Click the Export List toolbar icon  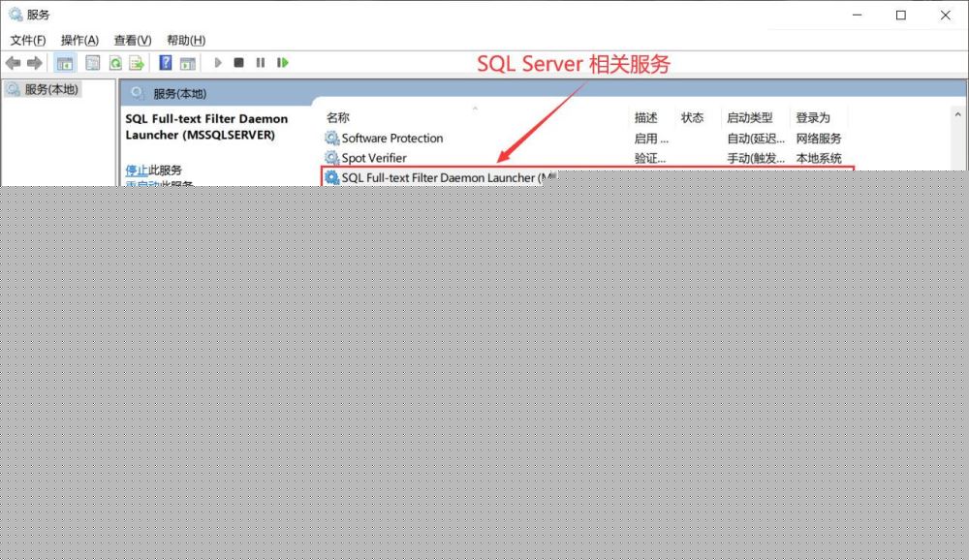coord(137,63)
